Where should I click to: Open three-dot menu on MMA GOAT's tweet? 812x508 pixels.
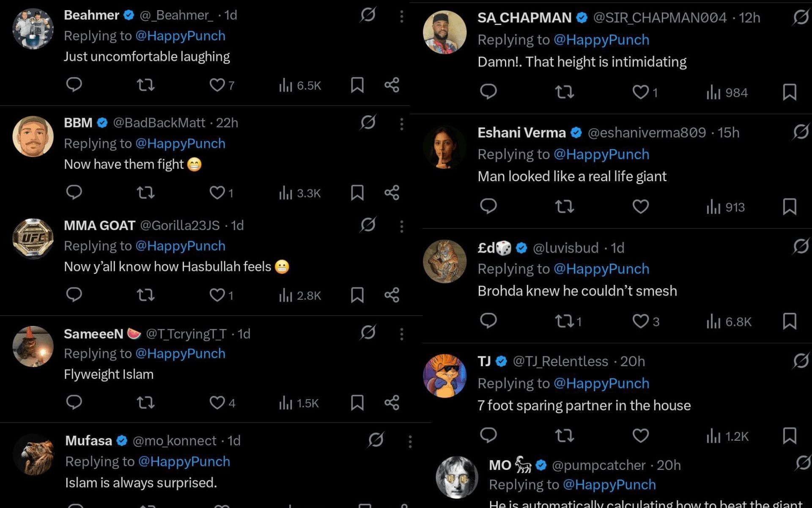[x=401, y=226]
